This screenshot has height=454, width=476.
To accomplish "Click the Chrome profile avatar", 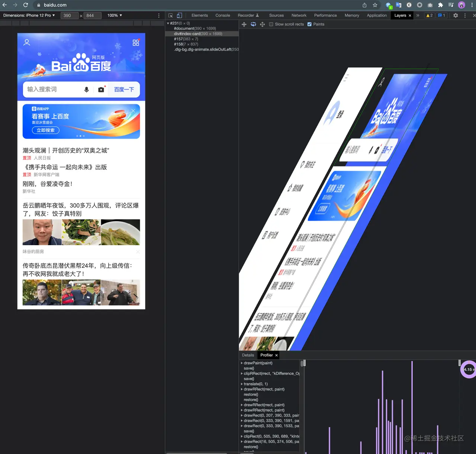I will click(x=461, y=5).
